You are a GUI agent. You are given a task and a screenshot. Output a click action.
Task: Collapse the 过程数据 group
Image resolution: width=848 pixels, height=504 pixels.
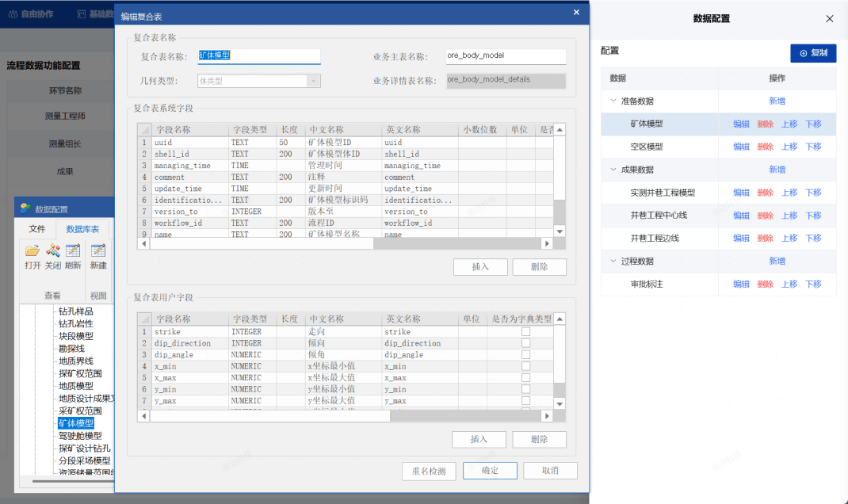coord(613,261)
